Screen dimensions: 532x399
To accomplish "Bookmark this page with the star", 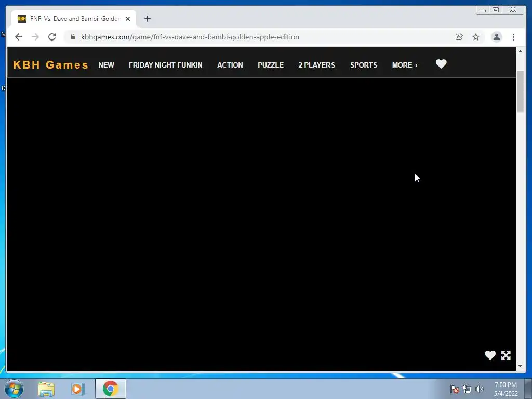I will pyautogui.click(x=476, y=37).
